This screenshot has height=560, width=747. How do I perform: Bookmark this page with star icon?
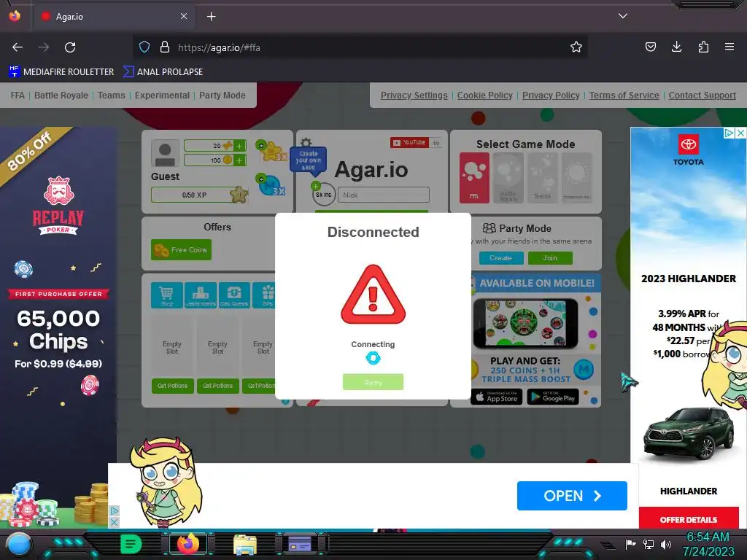pos(576,47)
